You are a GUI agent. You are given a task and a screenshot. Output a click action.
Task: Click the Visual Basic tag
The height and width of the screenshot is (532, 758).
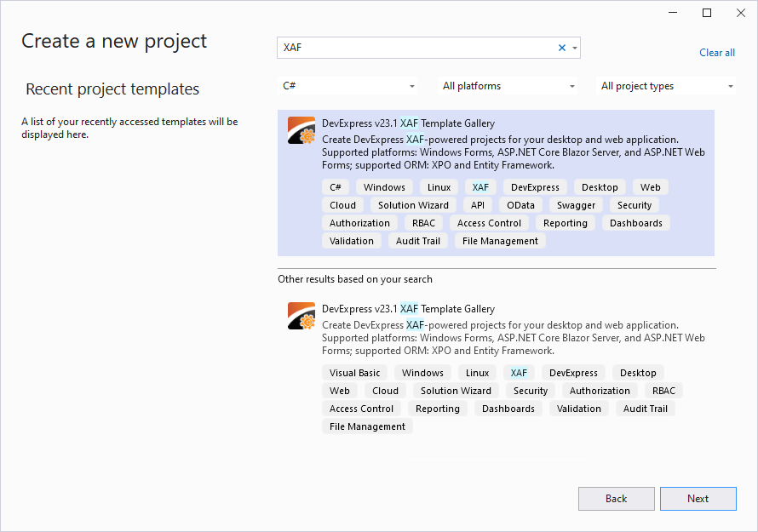354,373
